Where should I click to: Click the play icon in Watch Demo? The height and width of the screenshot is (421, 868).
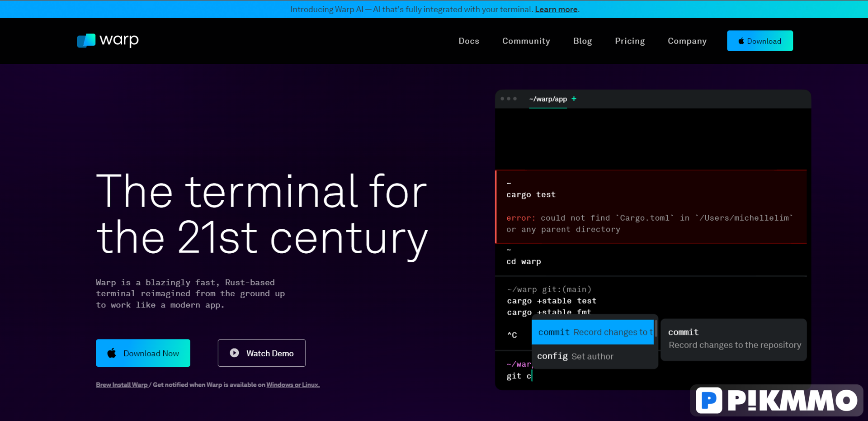coord(234,353)
